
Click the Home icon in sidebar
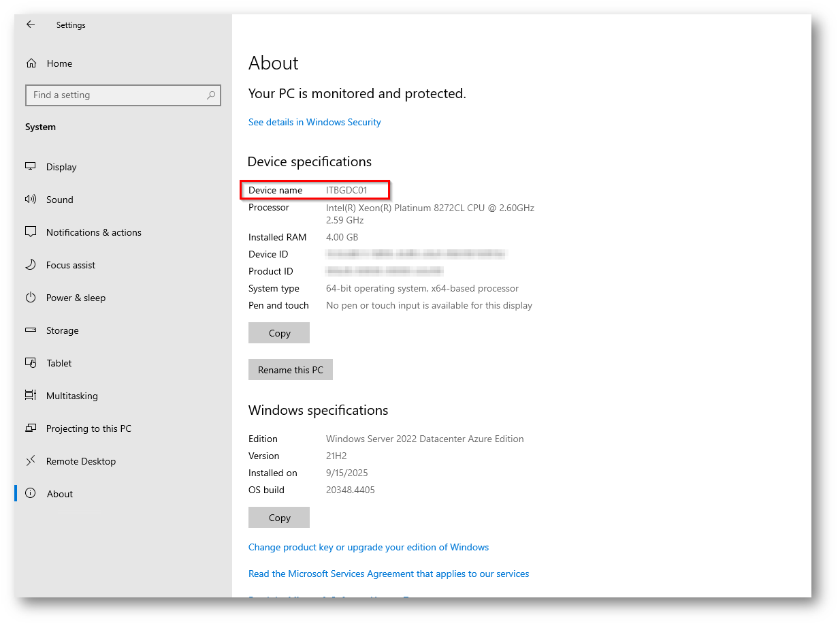click(x=31, y=63)
